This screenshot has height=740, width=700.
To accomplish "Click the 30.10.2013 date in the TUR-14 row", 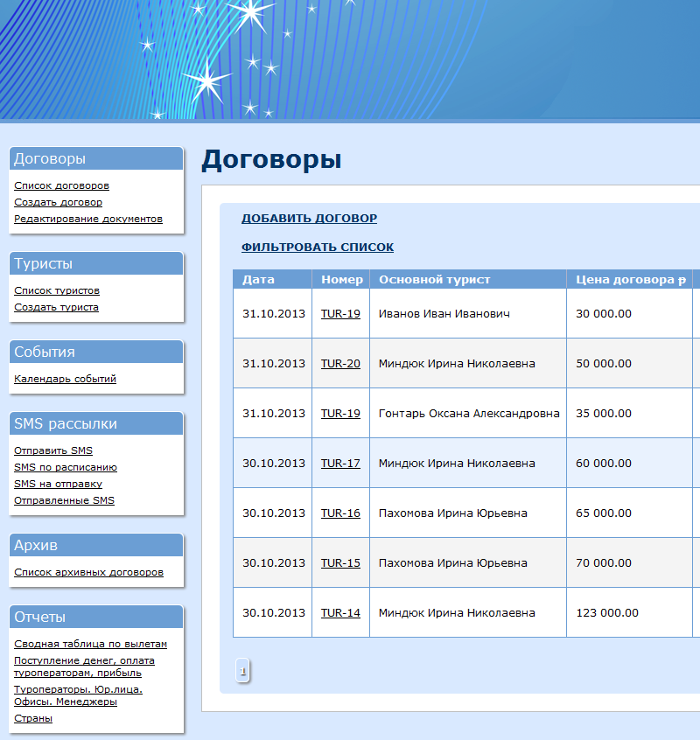I will pos(274,612).
